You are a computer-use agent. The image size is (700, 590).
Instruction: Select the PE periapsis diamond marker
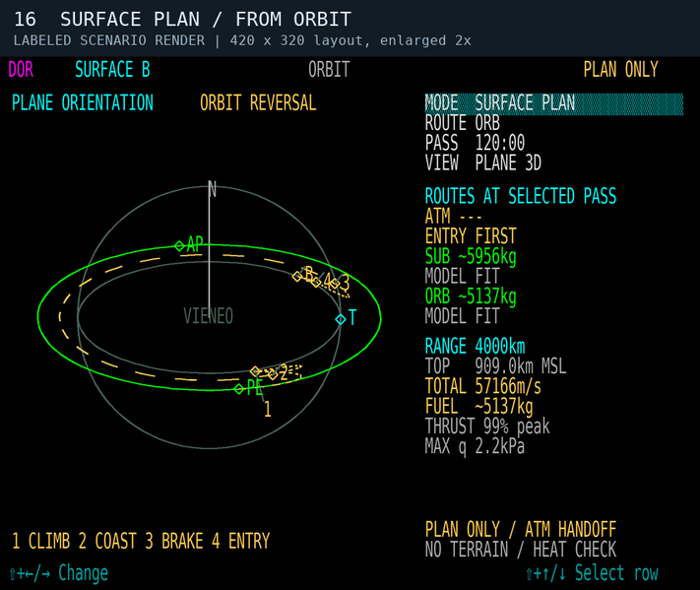point(239,389)
